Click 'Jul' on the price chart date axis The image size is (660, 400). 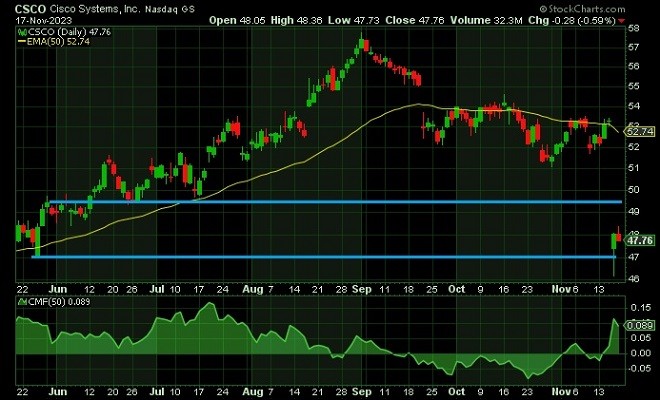coord(157,289)
